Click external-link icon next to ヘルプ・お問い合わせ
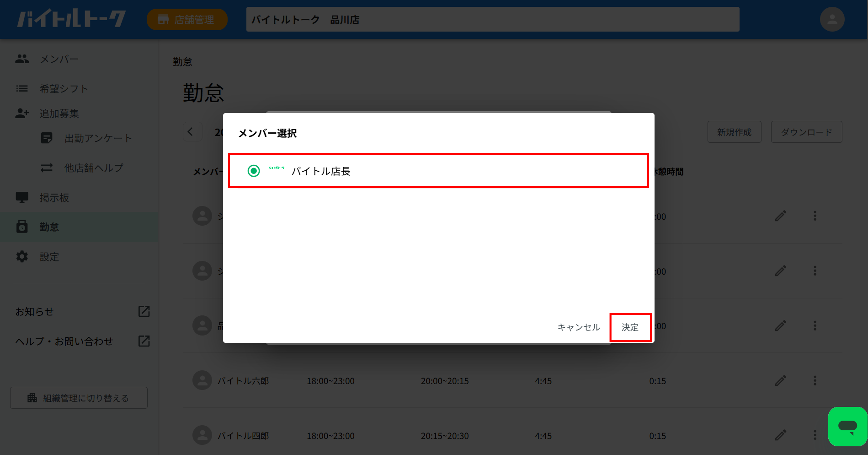 (144, 341)
